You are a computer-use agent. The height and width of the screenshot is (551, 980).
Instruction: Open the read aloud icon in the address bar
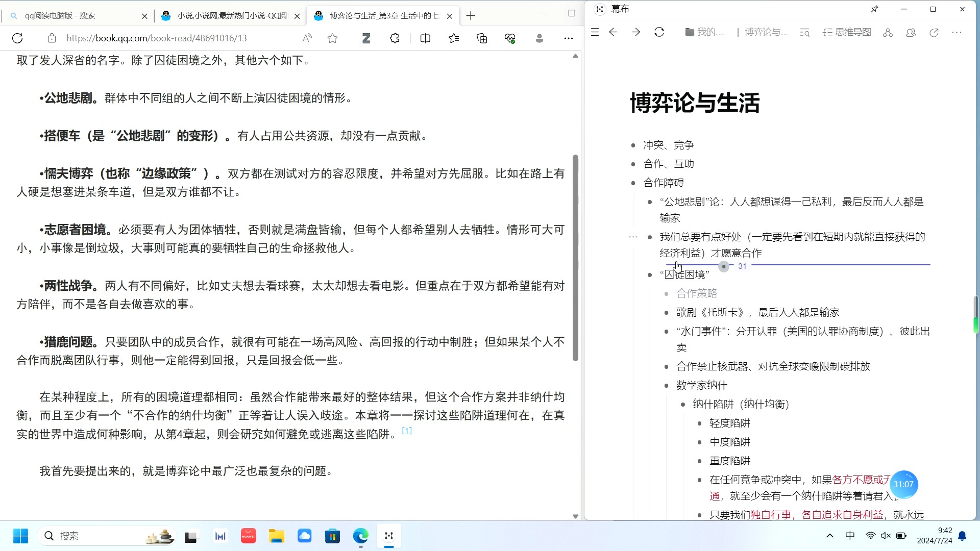[x=307, y=38]
